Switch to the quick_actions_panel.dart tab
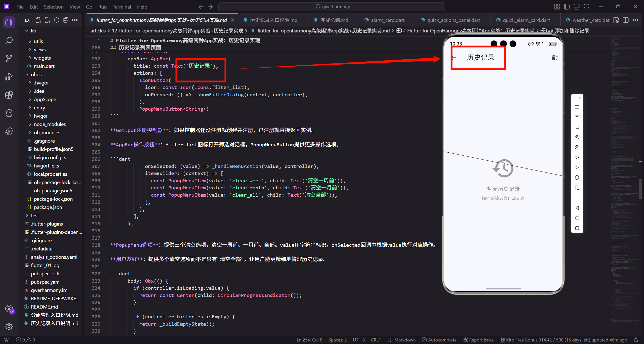This screenshot has width=644, height=344. [453, 20]
